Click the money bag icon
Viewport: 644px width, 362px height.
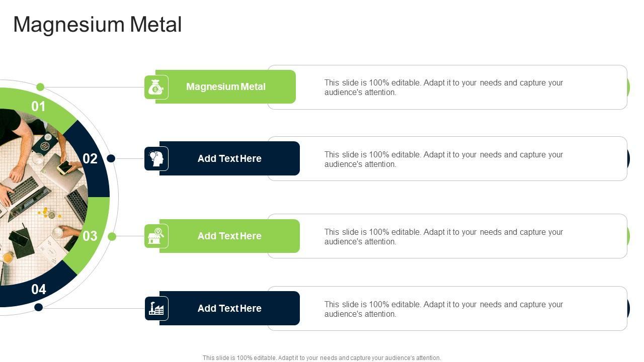[156, 87]
